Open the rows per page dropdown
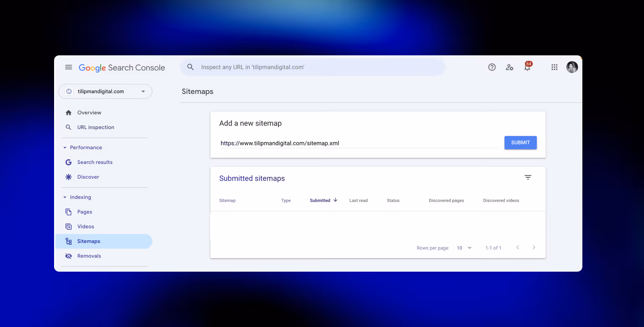644x327 pixels. pyautogui.click(x=464, y=248)
